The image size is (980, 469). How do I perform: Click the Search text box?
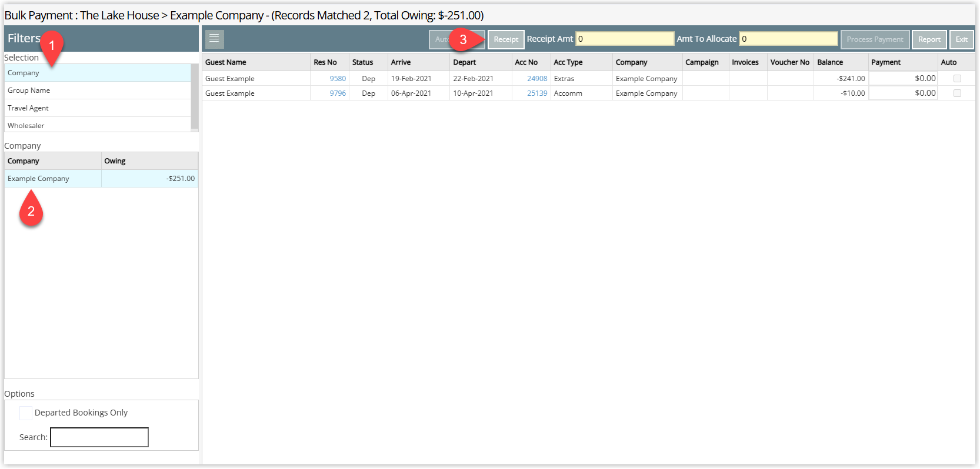click(99, 437)
